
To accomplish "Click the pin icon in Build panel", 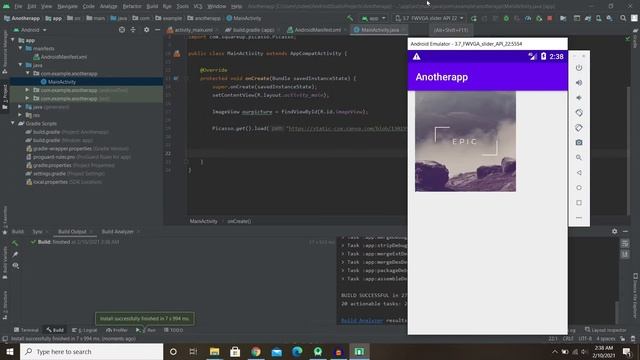I will pyautogui.click(x=16, y=254).
